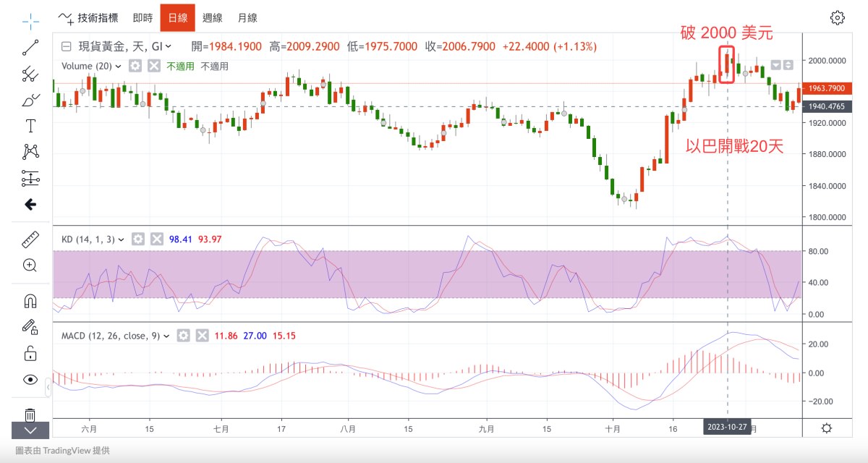Click the pane move-down arrow button
Screen dimensions: 868x463
coord(776,65)
